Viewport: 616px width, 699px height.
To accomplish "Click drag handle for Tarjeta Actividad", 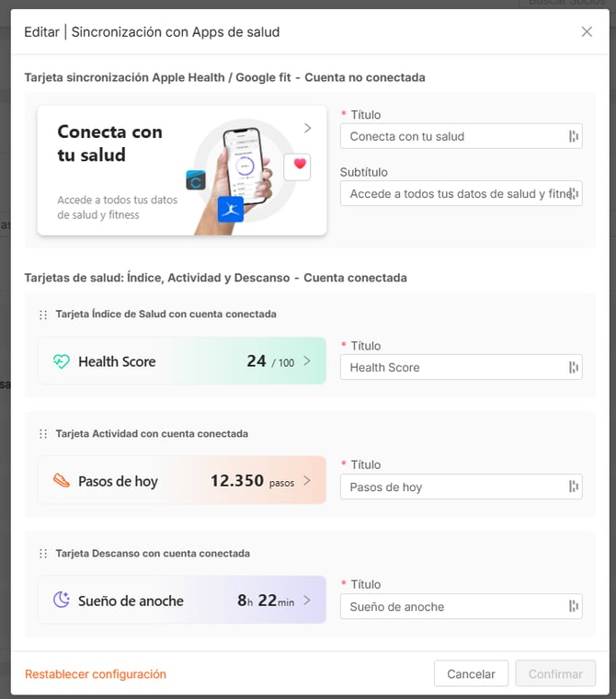I will coord(43,434).
